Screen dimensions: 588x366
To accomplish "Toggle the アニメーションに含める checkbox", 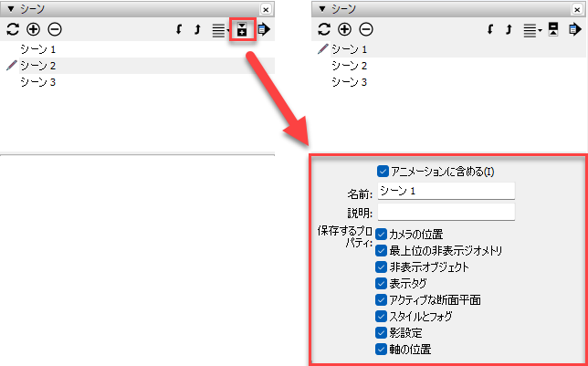I will coord(383,171).
